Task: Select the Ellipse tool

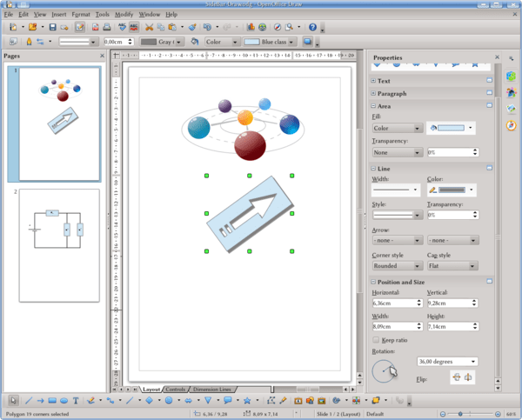Action: coord(64,401)
